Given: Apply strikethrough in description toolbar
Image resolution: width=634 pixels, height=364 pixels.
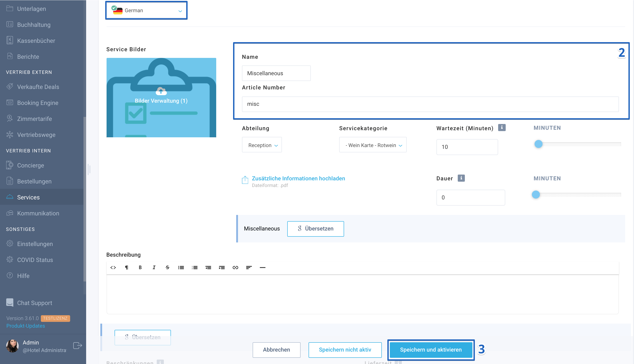Looking at the screenshot, I should pos(167,268).
